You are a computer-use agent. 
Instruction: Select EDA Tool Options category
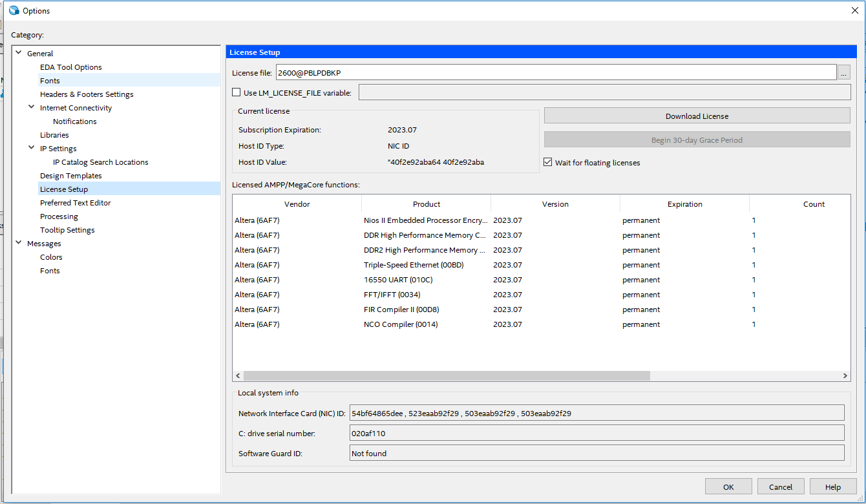point(71,67)
